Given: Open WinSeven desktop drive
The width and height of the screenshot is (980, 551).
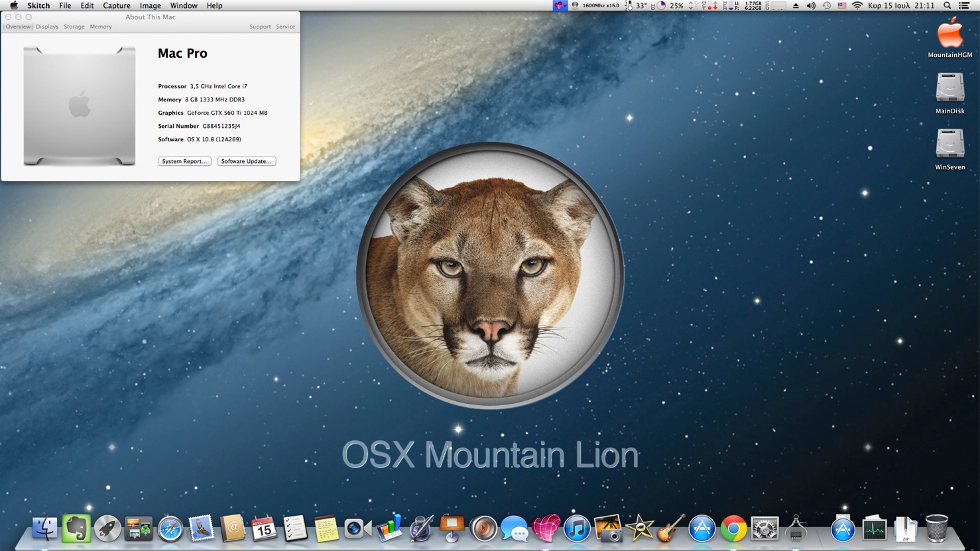Looking at the screenshot, I should (950, 150).
